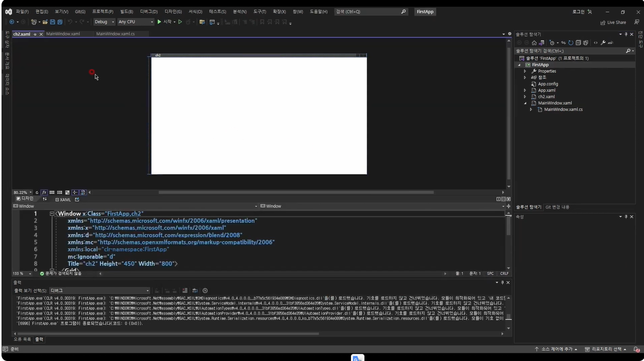The width and height of the screenshot is (644, 361).
Task: Expand the App.xaml node
Action: (x=525, y=91)
